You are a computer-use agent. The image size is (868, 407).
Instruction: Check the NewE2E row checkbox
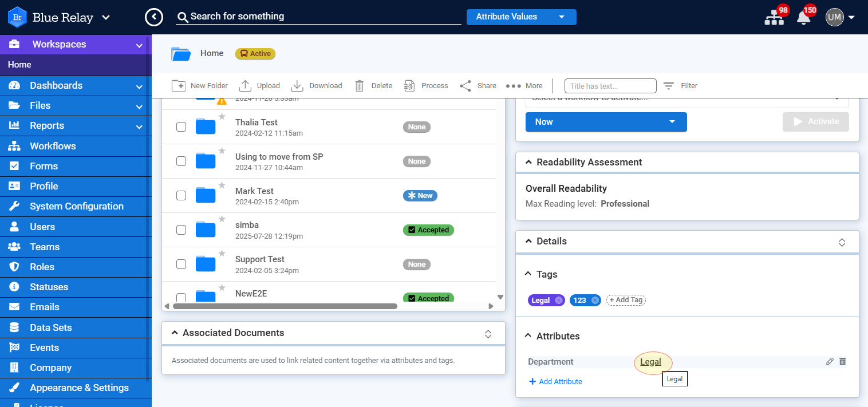point(181,297)
